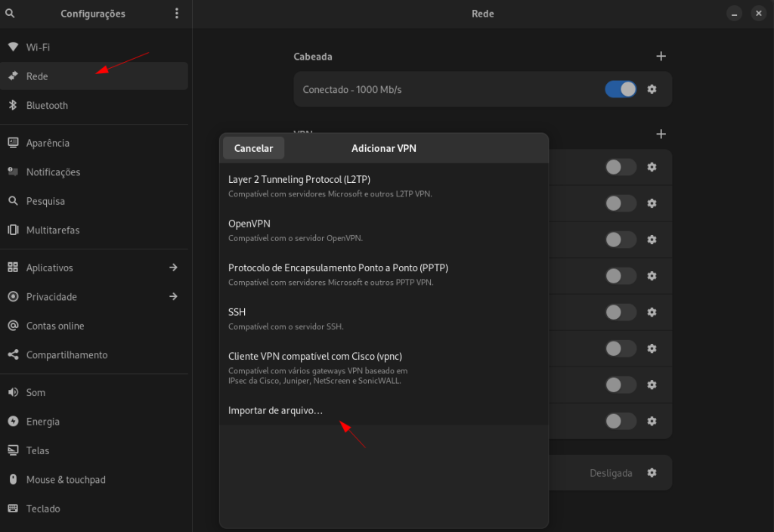Viewport: 774px width, 532px height.
Task: Open Mouse & touchpad settings
Action: click(x=64, y=479)
